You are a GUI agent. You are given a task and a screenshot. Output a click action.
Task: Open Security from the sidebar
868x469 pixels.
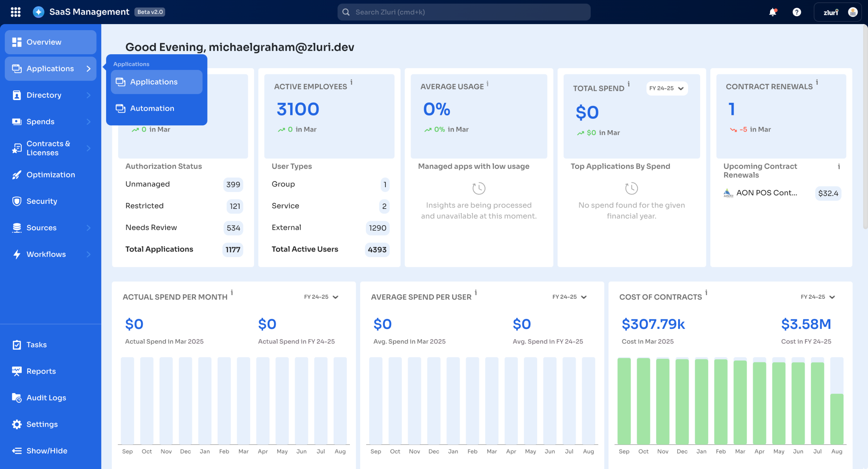coord(42,201)
